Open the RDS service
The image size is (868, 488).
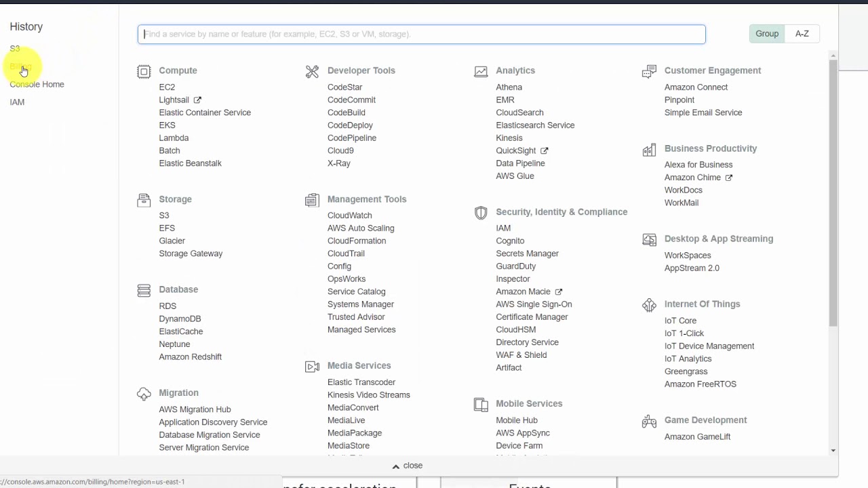point(167,306)
